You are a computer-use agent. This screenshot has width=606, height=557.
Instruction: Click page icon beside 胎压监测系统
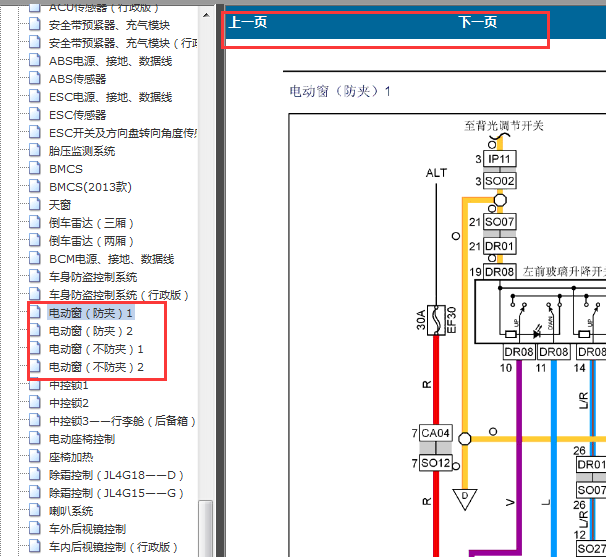[35, 150]
